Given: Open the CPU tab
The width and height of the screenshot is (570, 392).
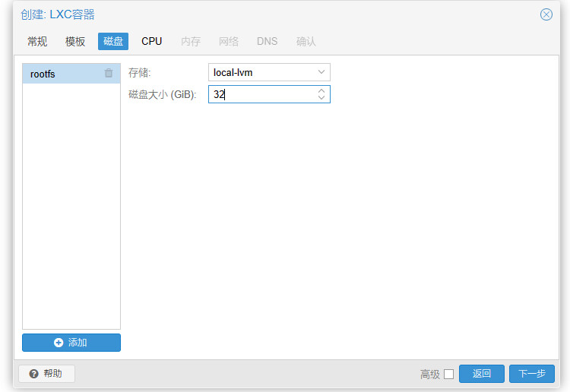Looking at the screenshot, I should (151, 42).
